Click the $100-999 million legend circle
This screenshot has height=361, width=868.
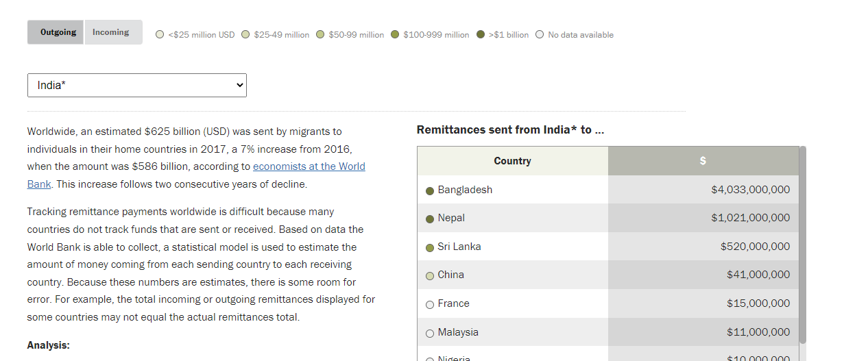395,34
